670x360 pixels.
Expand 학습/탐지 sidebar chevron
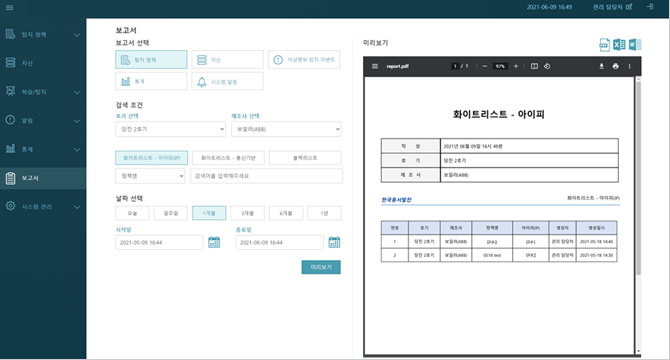coord(77,92)
